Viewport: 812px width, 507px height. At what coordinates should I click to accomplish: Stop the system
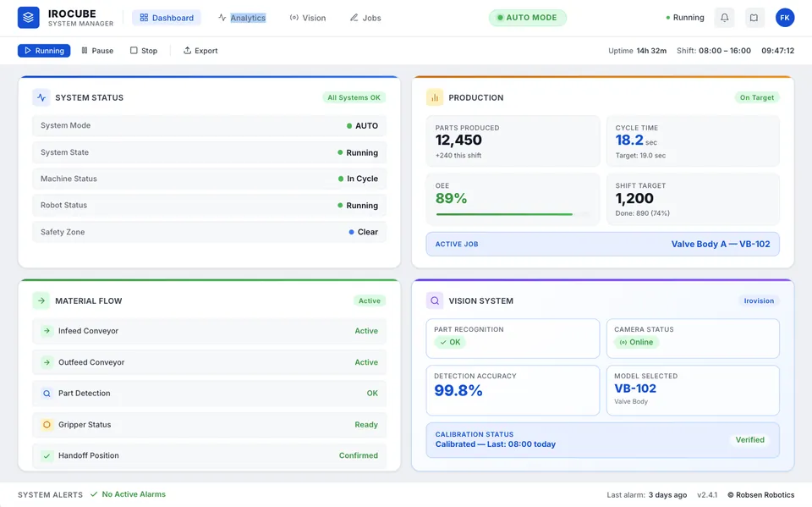click(144, 50)
